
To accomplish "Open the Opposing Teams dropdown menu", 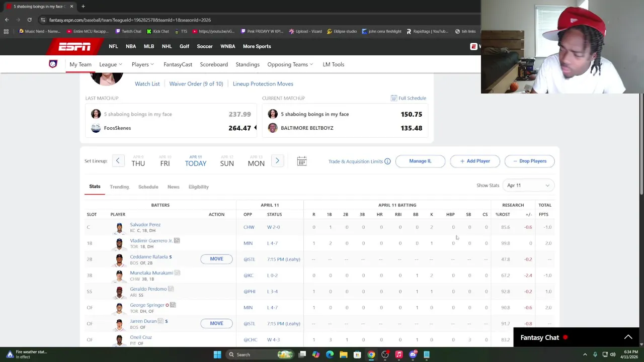I will [290, 64].
